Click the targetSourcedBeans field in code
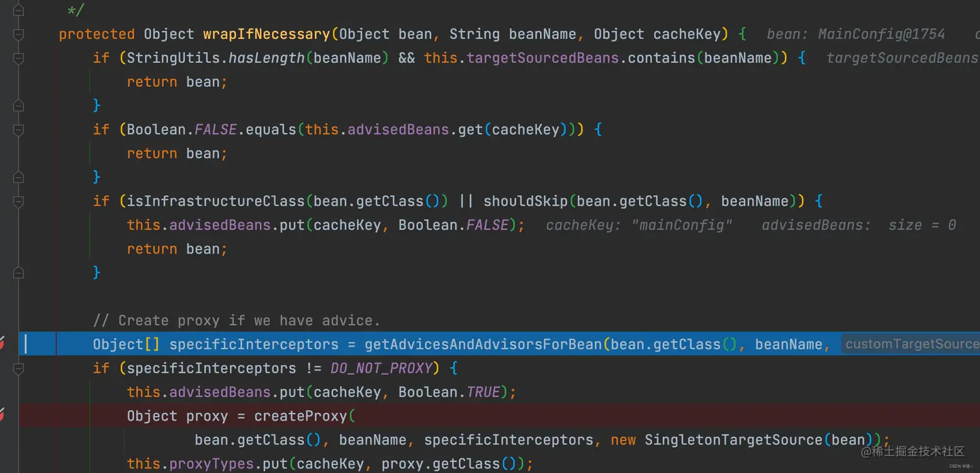Screen dimensions: 980x473 pyautogui.click(x=543, y=58)
